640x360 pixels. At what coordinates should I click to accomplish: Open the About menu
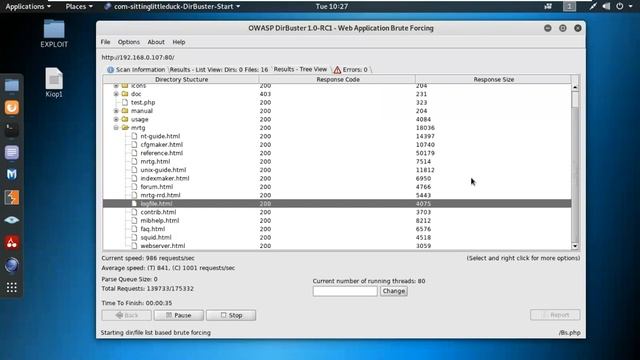point(156,42)
